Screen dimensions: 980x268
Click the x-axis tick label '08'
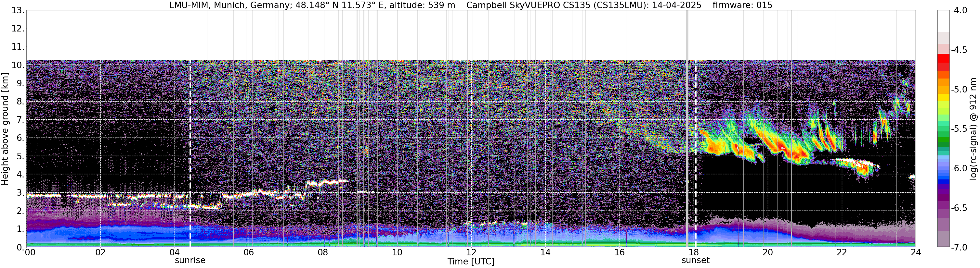tap(323, 253)
